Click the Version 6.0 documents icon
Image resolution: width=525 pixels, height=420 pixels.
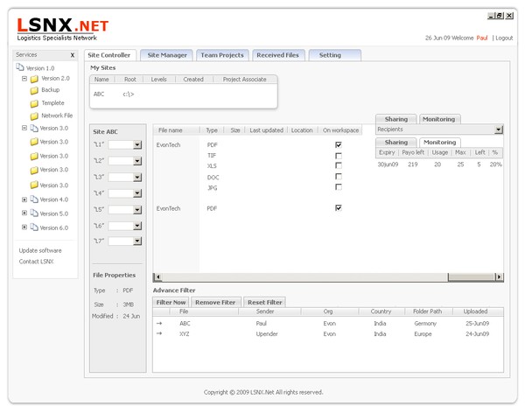[34, 227]
